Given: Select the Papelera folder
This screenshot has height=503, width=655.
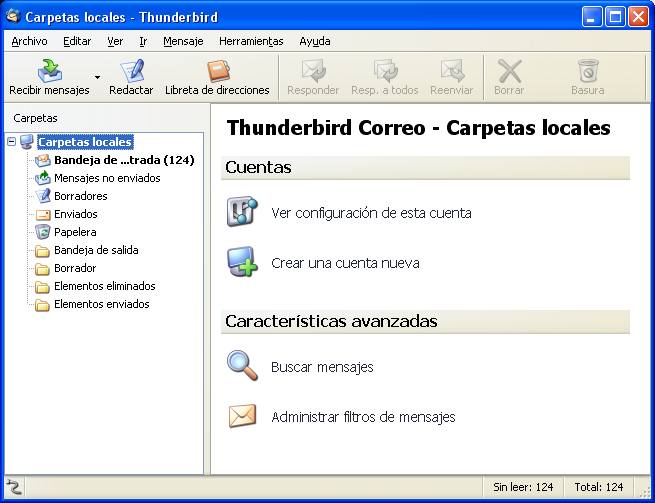Looking at the screenshot, I should (75, 232).
